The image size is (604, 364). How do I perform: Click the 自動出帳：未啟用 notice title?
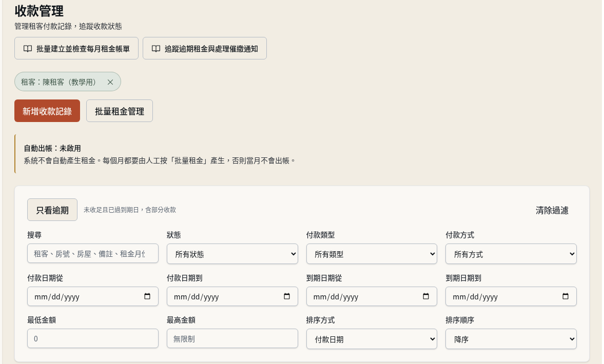[x=52, y=148]
